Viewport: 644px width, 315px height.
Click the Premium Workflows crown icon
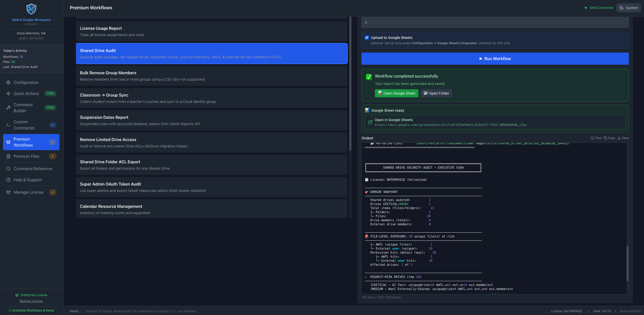(x=8, y=142)
